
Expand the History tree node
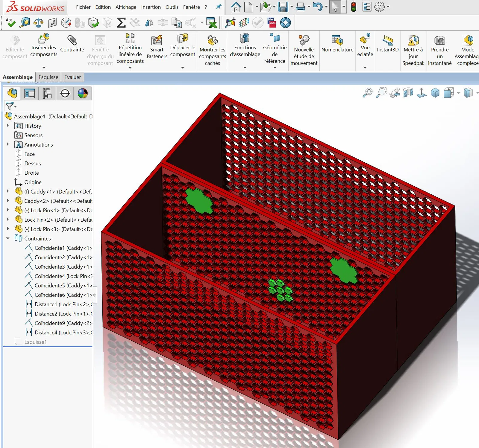(x=8, y=126)
